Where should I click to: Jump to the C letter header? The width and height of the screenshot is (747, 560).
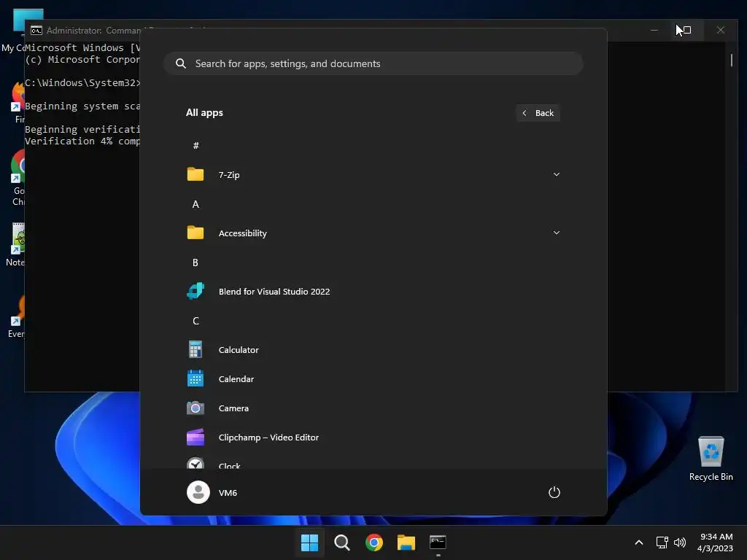(196, 321)
